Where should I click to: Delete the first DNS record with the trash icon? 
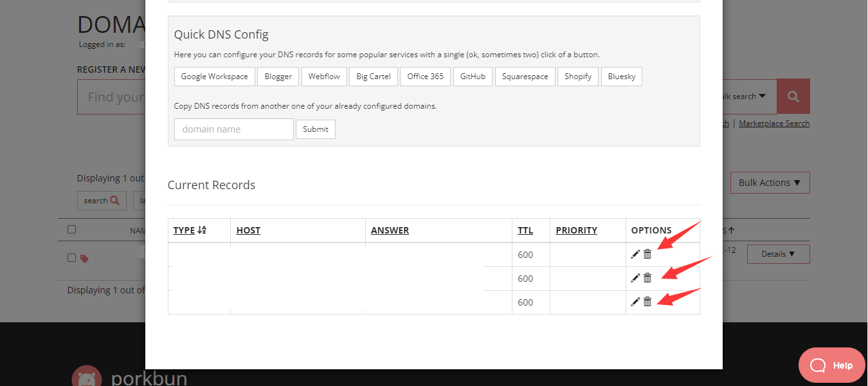coord(647,255)
